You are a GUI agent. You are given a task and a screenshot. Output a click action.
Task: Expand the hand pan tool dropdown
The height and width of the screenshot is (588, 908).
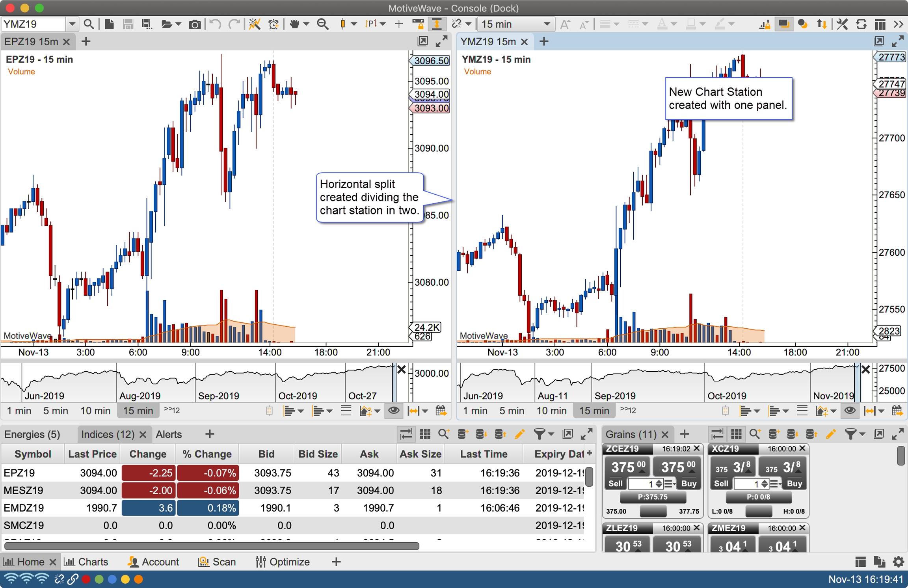coord(306,24)
